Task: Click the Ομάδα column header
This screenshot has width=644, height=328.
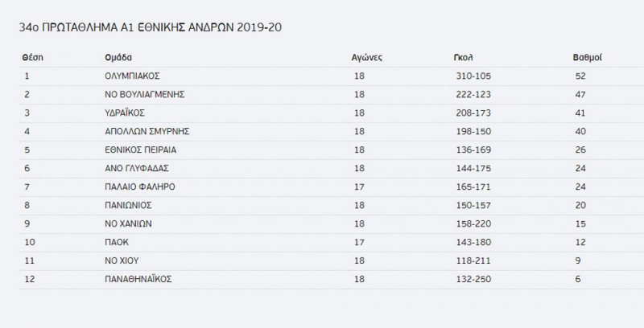Action: (118, 58)
